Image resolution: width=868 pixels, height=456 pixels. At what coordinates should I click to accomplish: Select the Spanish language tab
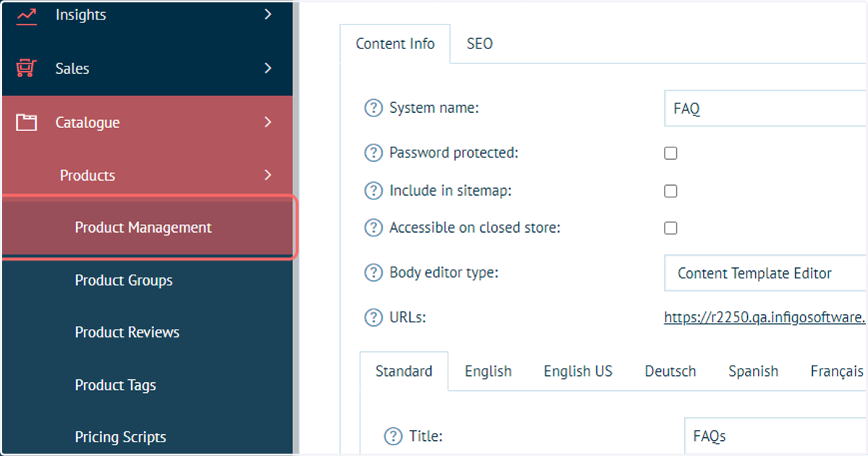coord(754,371)
